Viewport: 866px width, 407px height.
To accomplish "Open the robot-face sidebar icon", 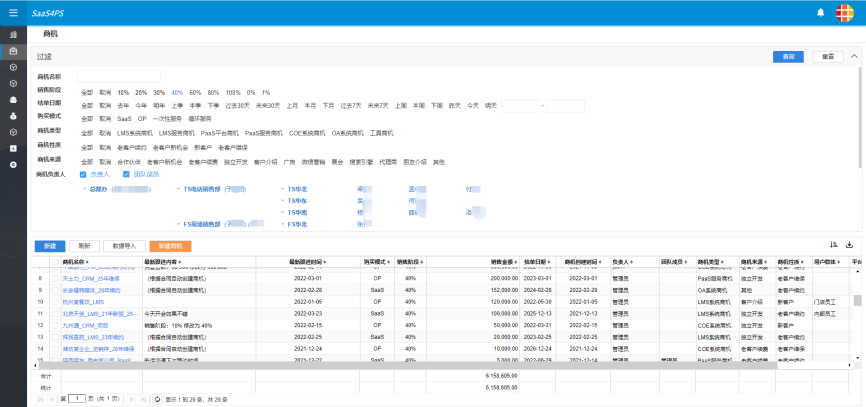I will click(x=13, y=100).
